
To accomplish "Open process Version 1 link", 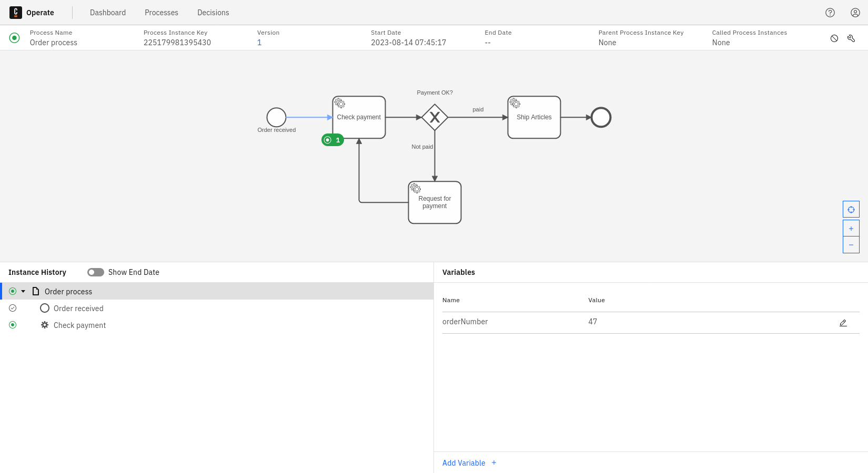I will 259,42.
